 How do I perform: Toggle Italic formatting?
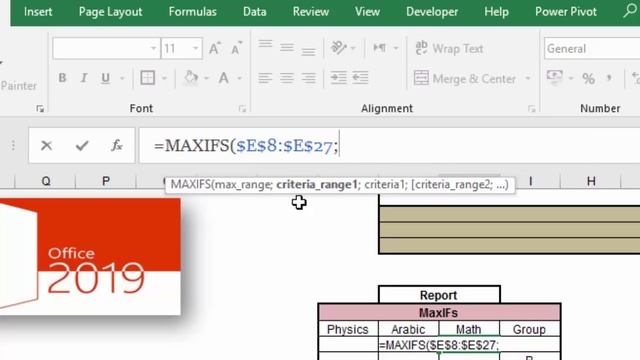[x=84, y=78]
